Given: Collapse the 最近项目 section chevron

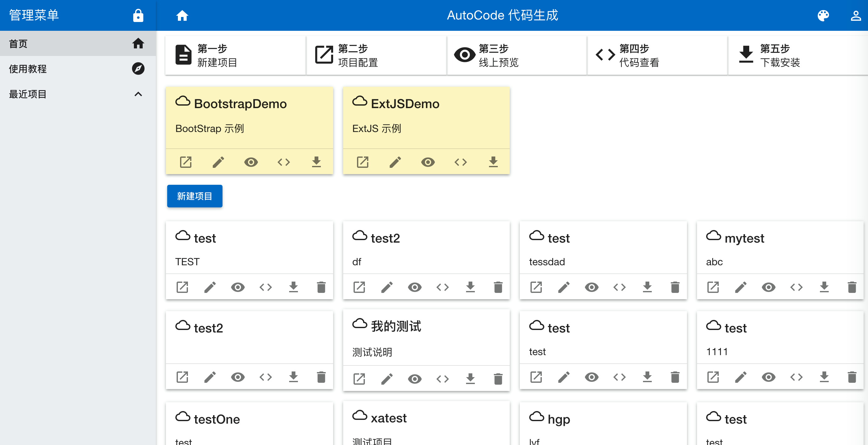Looking at the screenshot, I should point(138,94).
